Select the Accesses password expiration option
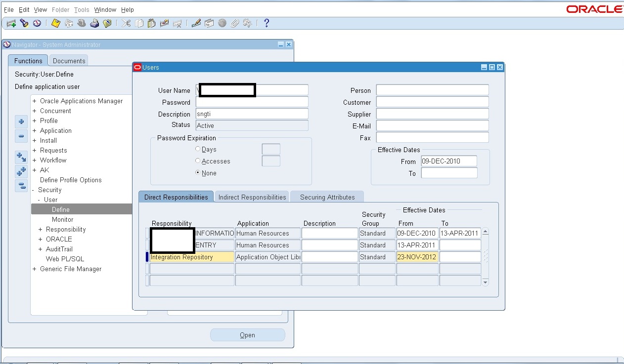This screenshot has width=624, height=364. tap(197, 161)
